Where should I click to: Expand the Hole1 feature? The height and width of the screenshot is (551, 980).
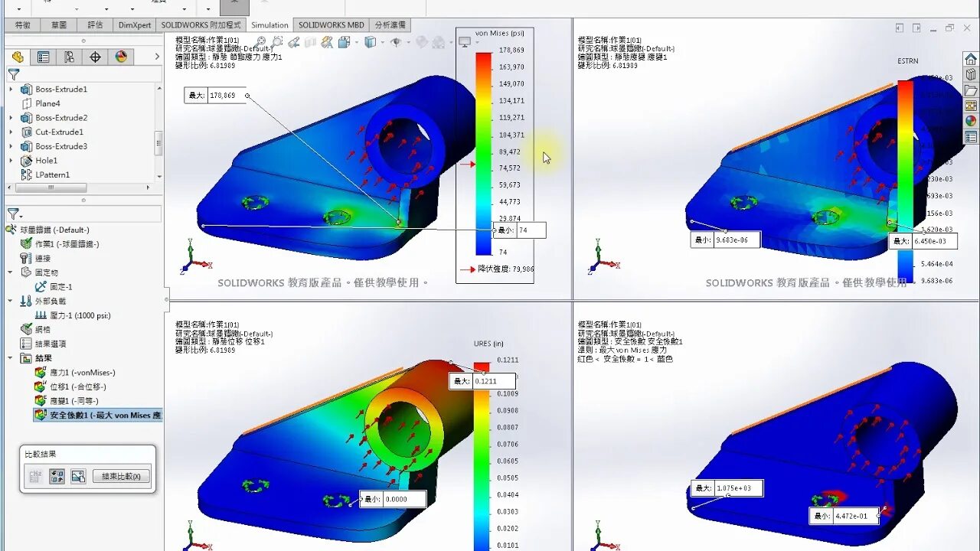pyautogui.click(x=11, y=161)
